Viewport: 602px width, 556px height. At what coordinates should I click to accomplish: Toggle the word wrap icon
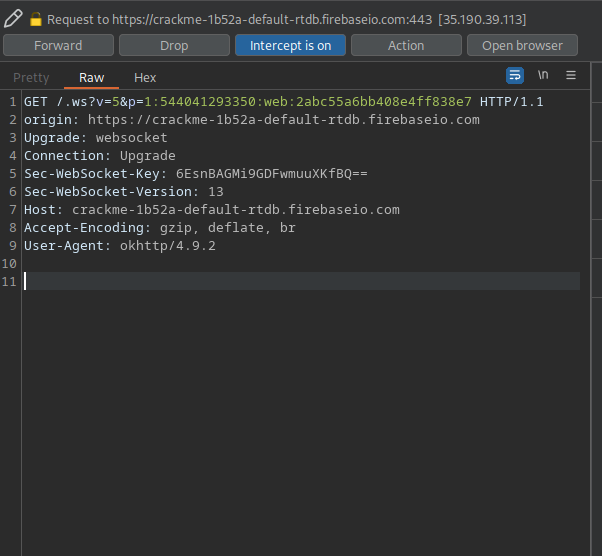(515, 75)
